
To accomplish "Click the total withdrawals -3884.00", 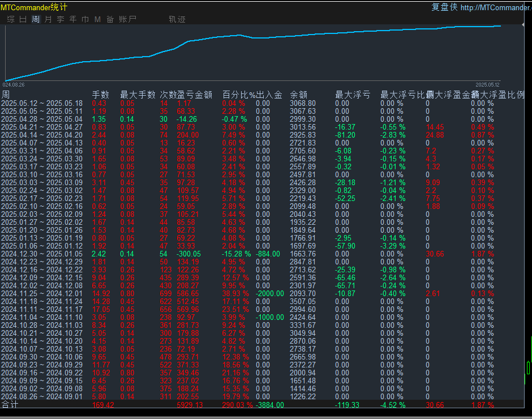I will coord(270,405).
